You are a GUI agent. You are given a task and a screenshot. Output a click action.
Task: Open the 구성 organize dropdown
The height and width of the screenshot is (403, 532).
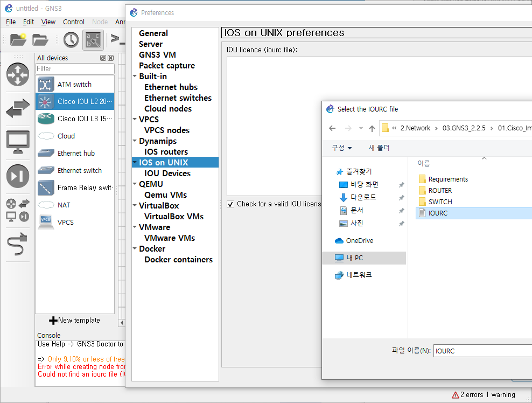pyautogui.click(x=342, y=148)
